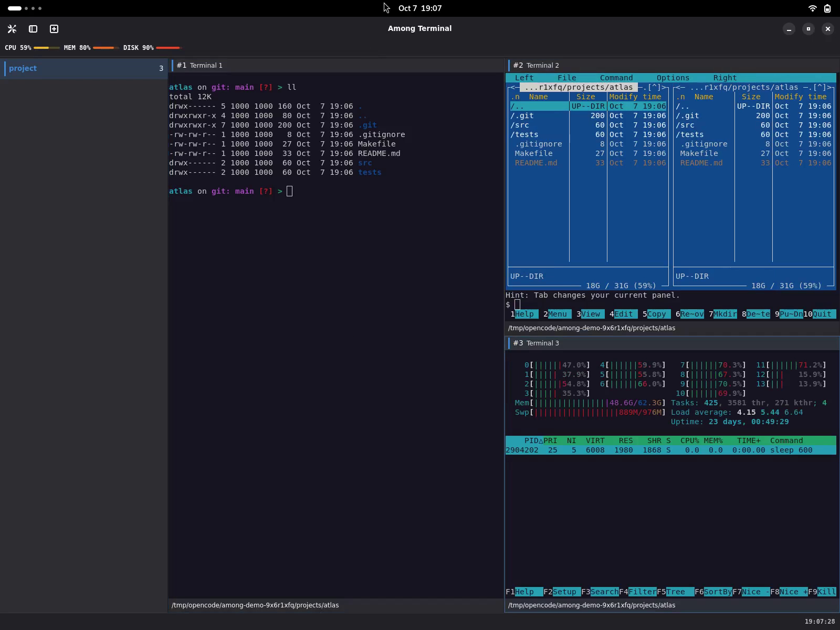Sort htop by CPU% column header
The height and width of the screenshot is (630, 840).
[x=690, y=440]
